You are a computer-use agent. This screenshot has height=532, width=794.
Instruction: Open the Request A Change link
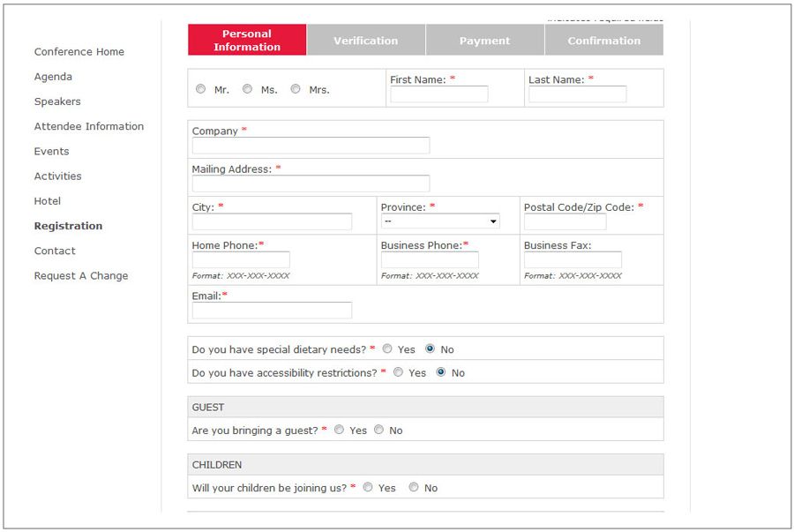(x=81, y=276)
